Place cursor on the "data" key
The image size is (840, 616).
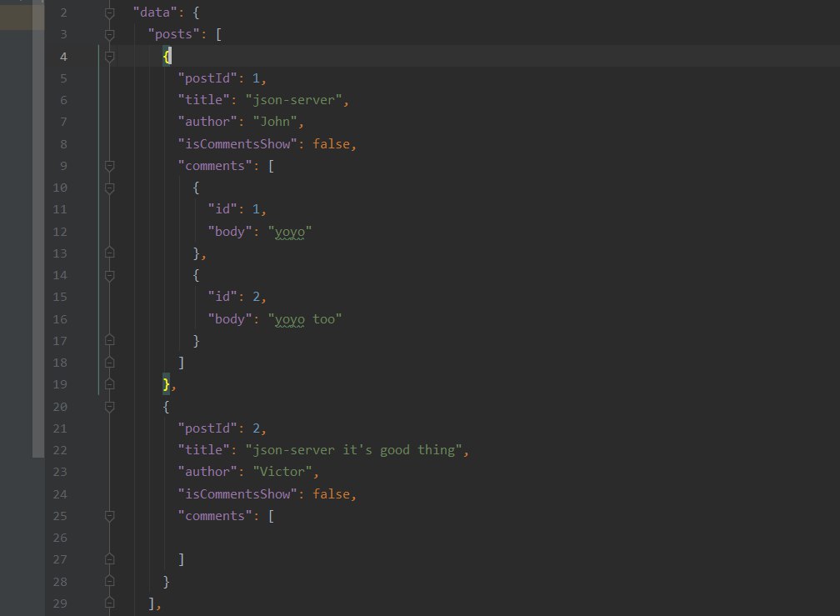pyautogui.click(x=155, y=13)
